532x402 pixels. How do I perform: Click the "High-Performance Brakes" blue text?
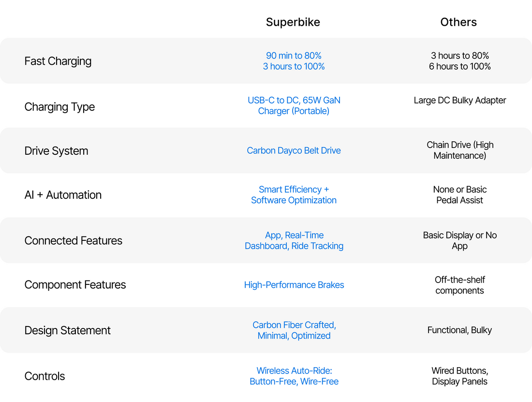pos(294,285)
